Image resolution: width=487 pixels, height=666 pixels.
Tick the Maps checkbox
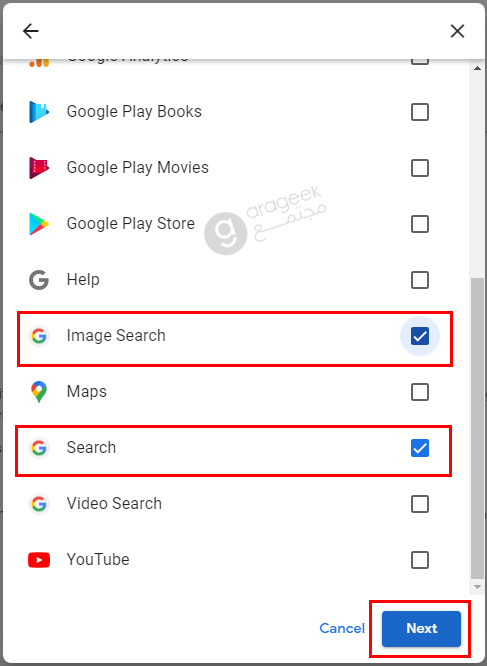pyautogui.click(x=419, y=392)
